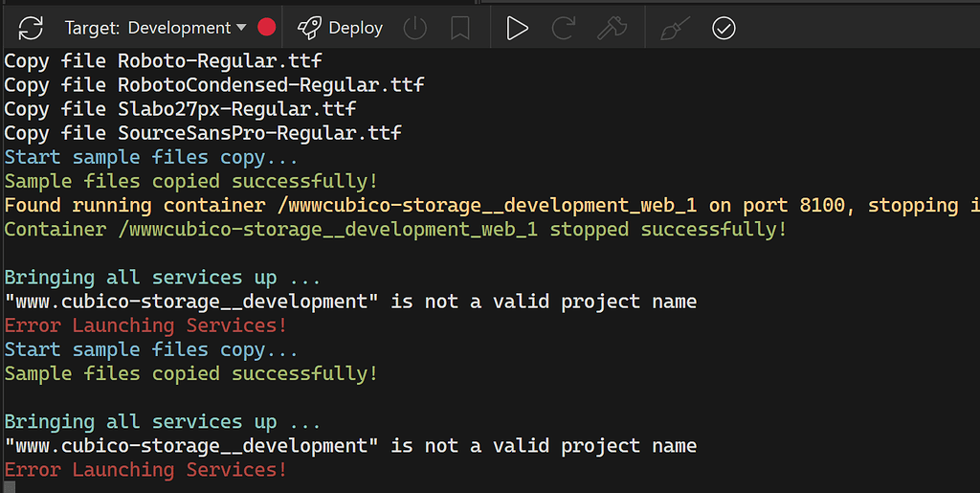Click the bookmark icon in toolbar
Screen dimensions: 980x493
coord(460,28)
